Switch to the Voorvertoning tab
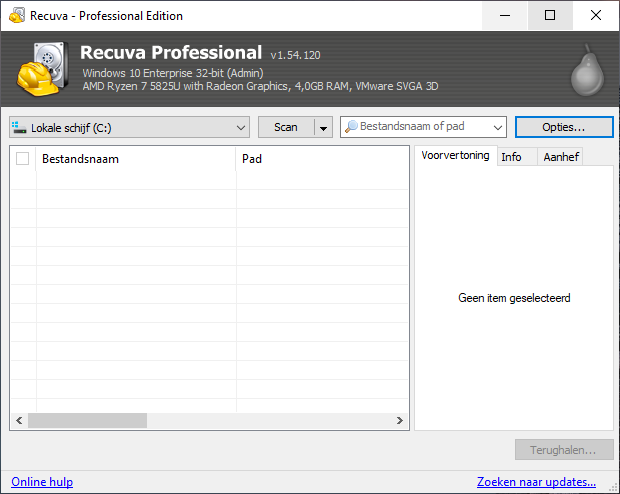The image size is (620, 494). 456,155
